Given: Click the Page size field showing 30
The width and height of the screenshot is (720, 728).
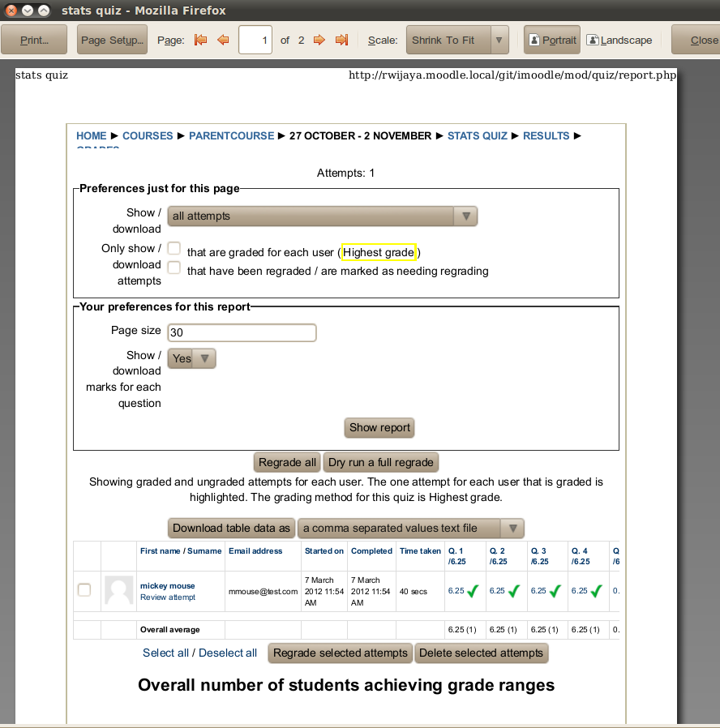Looking at the screenshot, I should 242,332.
